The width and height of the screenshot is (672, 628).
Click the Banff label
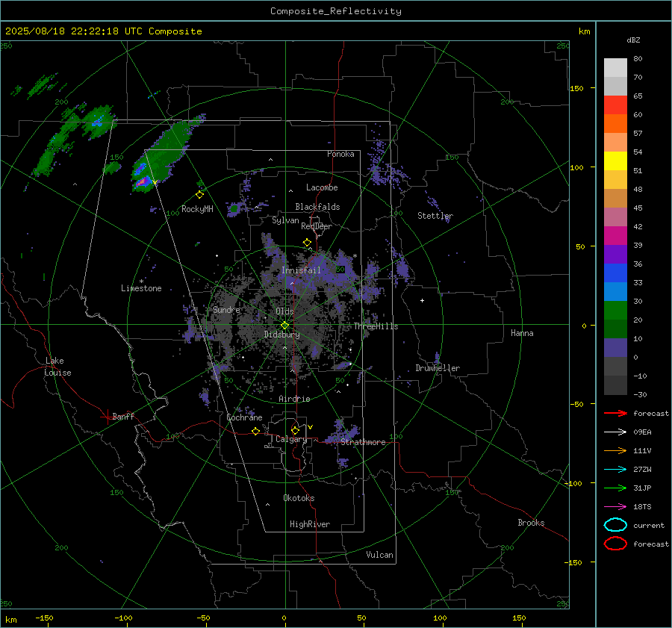(123, 416)
